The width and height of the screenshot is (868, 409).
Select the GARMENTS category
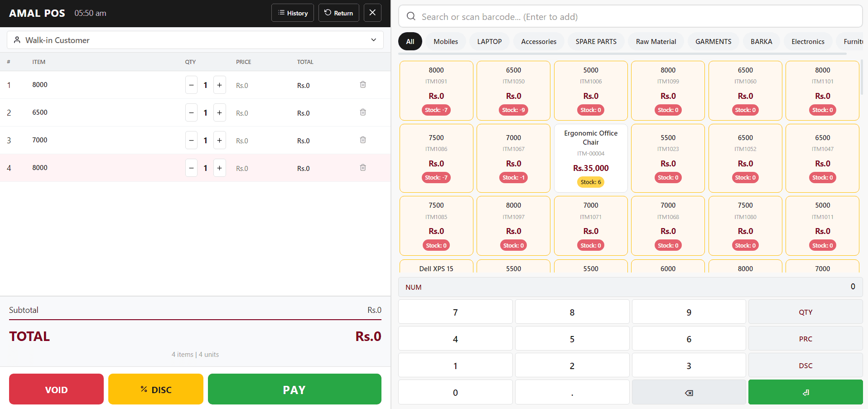coord(714,41)
